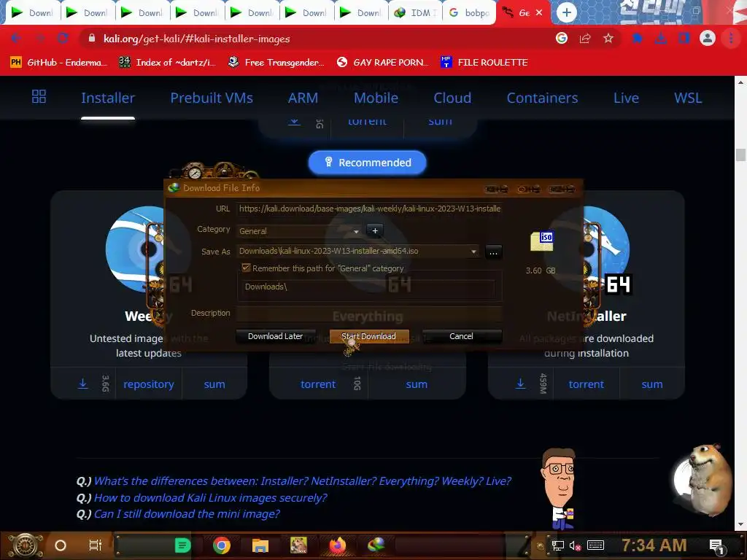The width and height of the screenshot is (747, 560).
Task: Open Chrome downloads tray icon
Action: (660, 39)
